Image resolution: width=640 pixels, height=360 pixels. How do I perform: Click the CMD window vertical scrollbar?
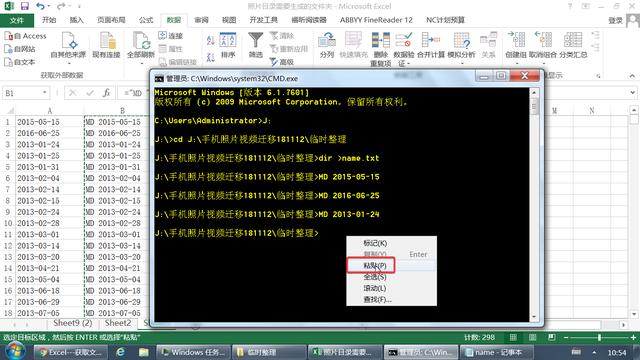pyautogui.click(x=534, y=204)
